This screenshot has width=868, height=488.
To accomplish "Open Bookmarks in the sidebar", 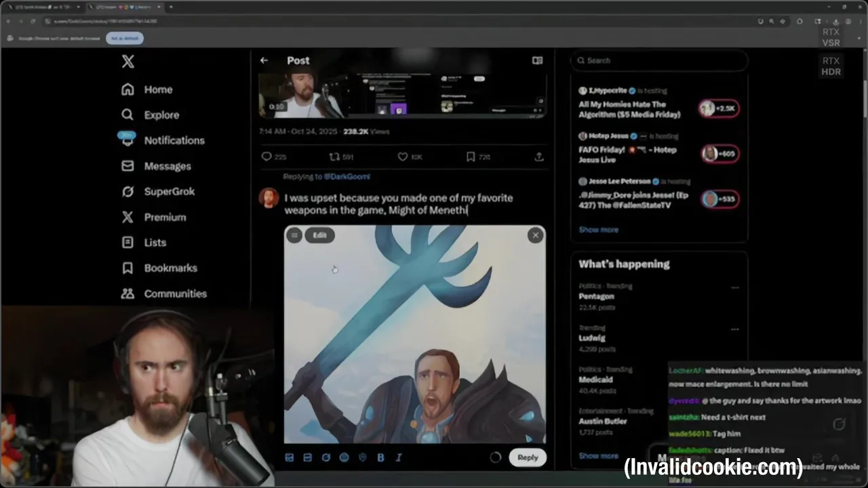I will pyautogui.click(x=159, y=268).
